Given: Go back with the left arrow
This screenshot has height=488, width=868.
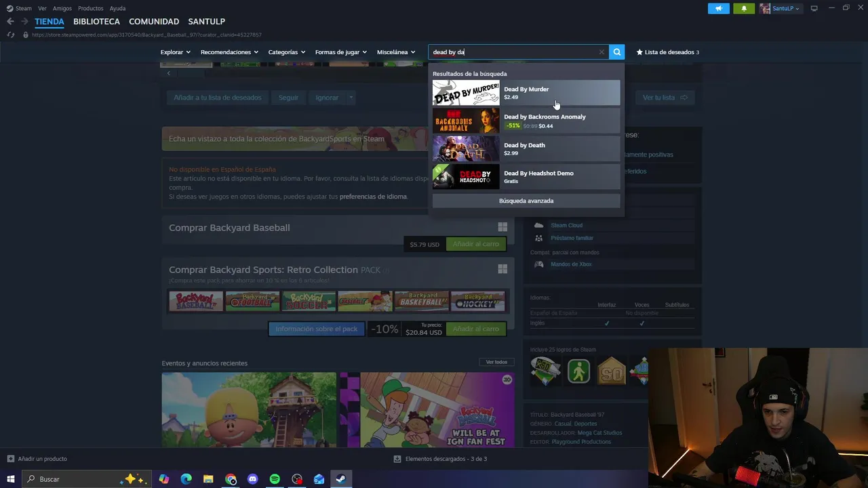Looking at the screenshot, I should click(x=10, y=22).
